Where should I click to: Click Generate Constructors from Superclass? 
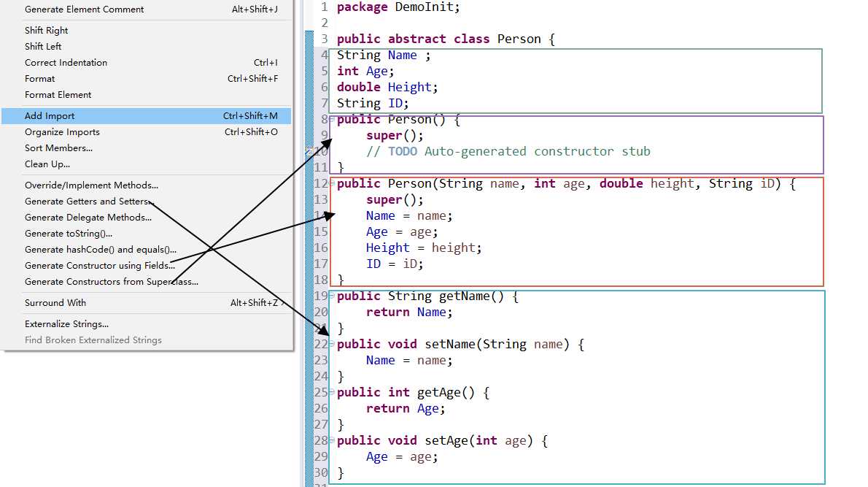tap(111, 282)
